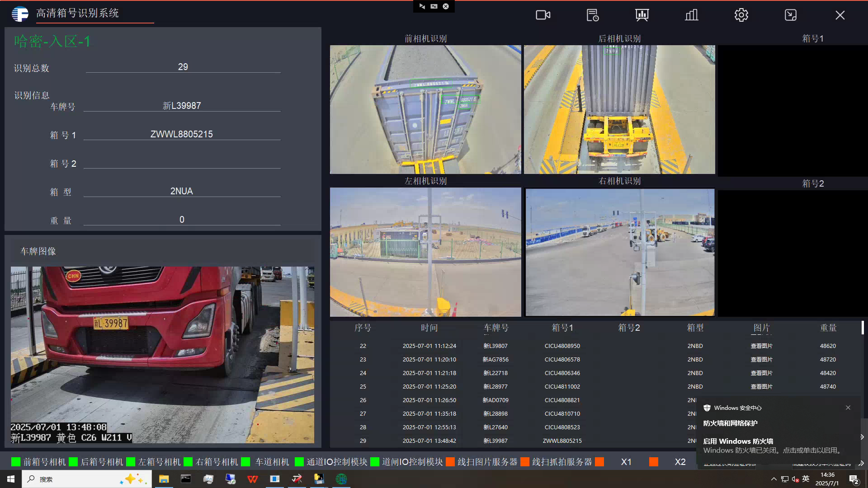Click 查看图片 link for record 25
The width and height of the screenshot is (868, 488).
pyautogui.click(x=761, y=387)
